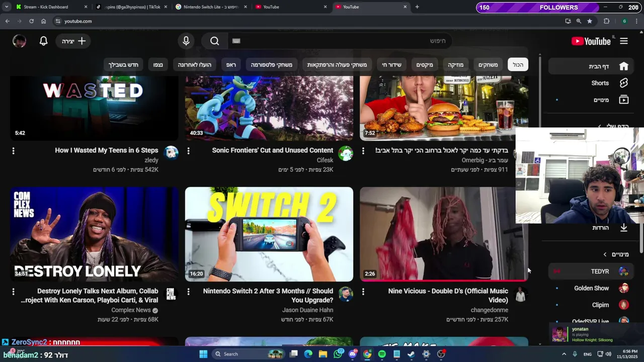Open a new browser tab
Image resolution: width=644 pixels, height=362 pixels.
[x=417, y=7]
